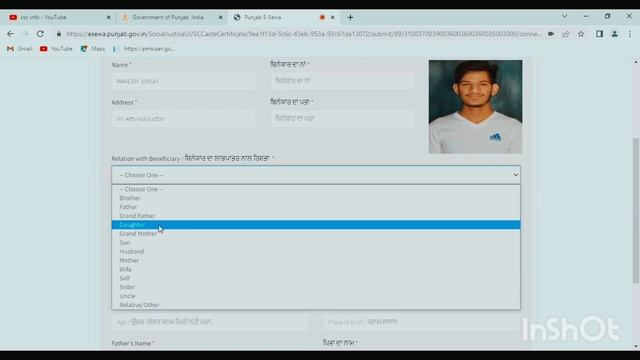Open Chrome three-dot menu
The width and height of the screenshot is (640, 360).
(x=630, y=34)
